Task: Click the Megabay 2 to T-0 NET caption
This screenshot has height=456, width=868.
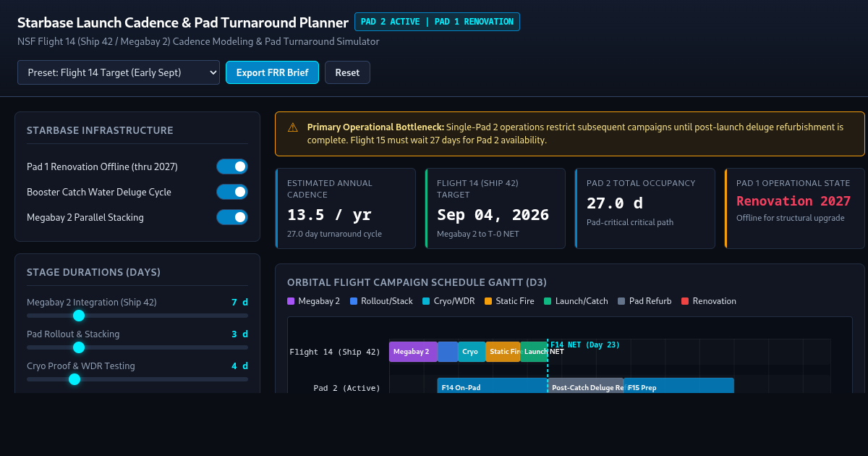Action: pos(478,234)
